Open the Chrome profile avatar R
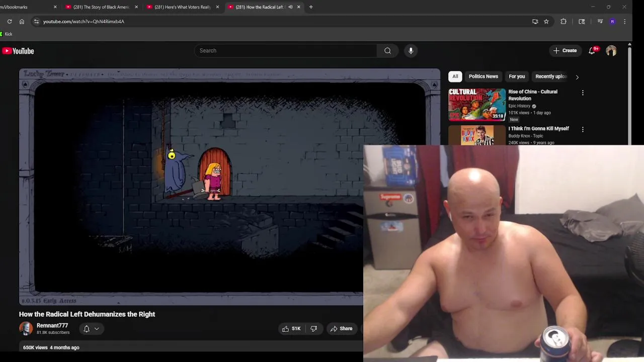 point(612,22)
